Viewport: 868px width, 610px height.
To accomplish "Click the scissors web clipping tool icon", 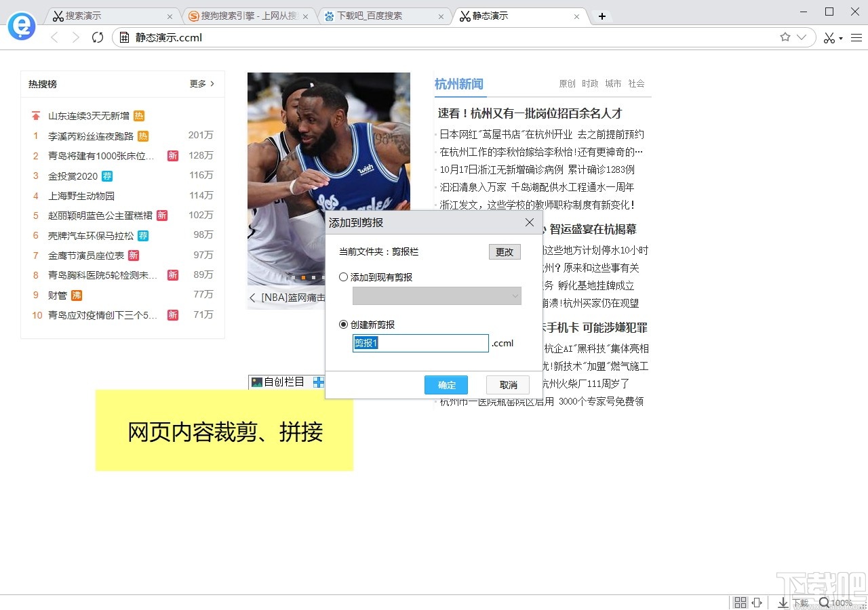I will coord(829,37).
